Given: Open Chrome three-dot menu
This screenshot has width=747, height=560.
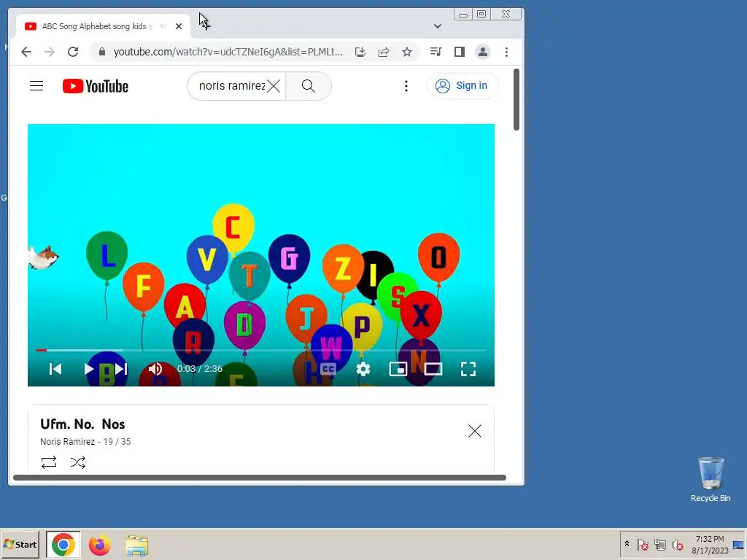Looking at the screenshot, I should 506,52.
